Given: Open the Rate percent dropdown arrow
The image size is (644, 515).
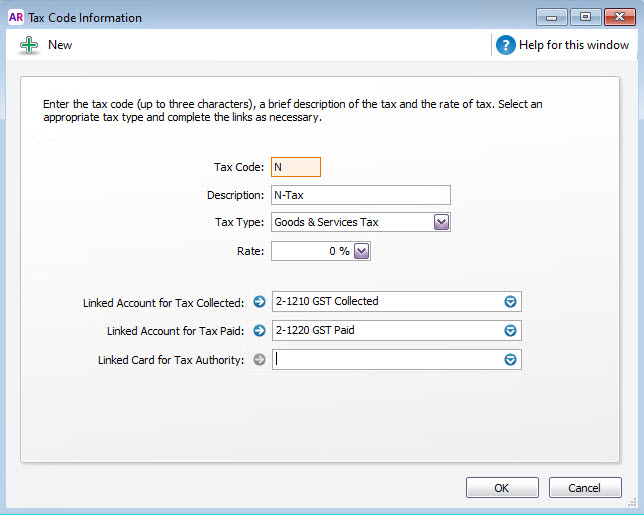Looking at the screenshot, I should pyautogui.click(x=361, y=251).
